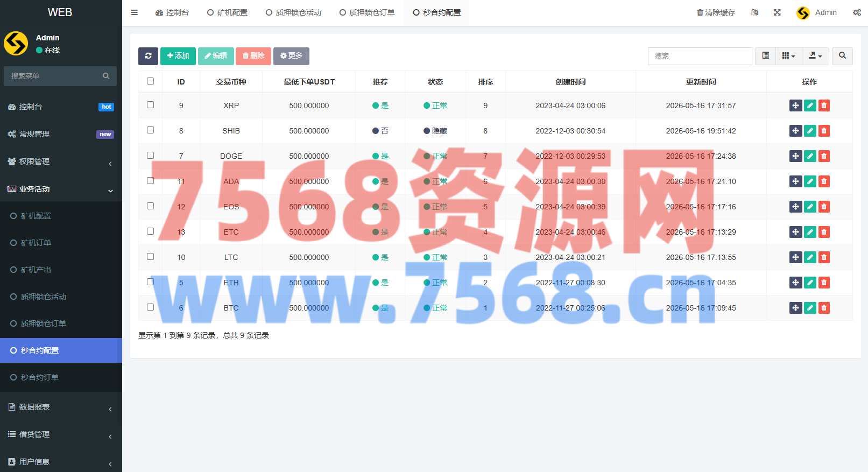
Task: Click drag-sort icon for ETC row
Action: pyautogui.click(x=796, y=232)
